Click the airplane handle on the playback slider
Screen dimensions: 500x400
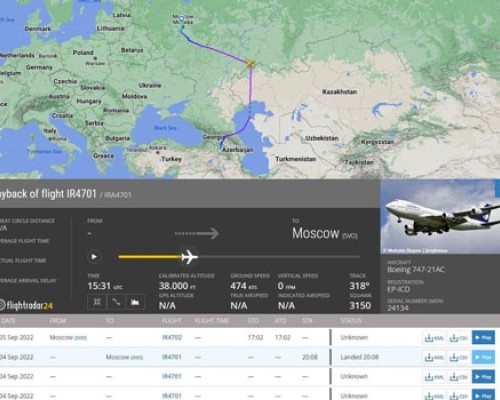click(x=189, y=257)
